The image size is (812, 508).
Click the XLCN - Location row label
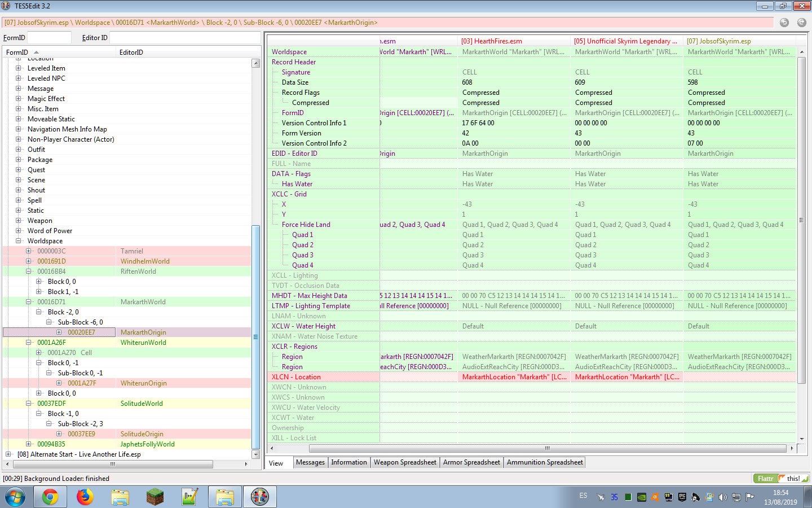(296, 377)
